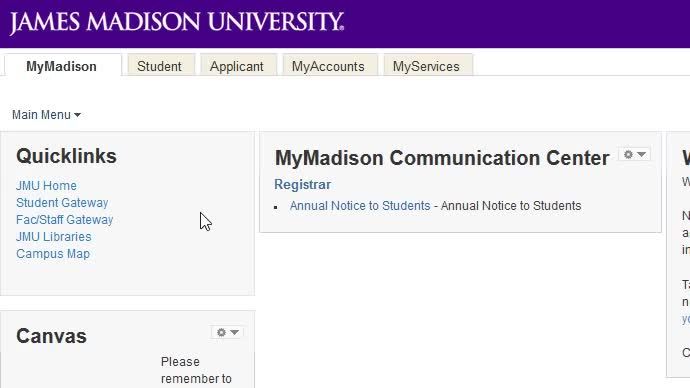Screen dimensions: 690x388
Task: Expand the Main Menu dropdown
Action: 46,115
